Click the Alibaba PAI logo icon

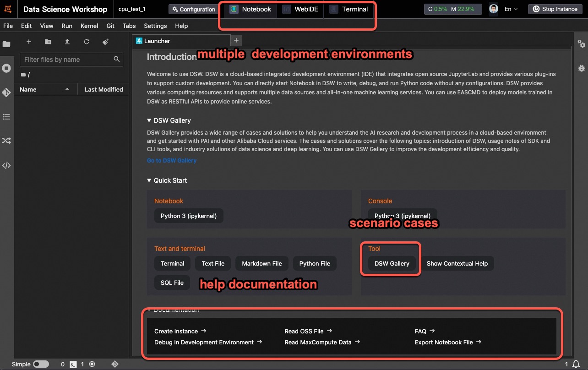(8, 9)
